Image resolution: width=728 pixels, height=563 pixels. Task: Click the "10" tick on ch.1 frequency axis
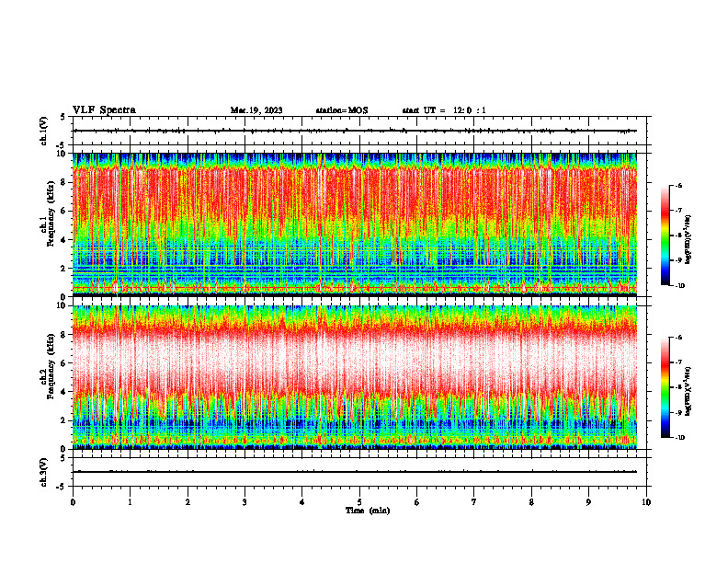(x=63, y=154)
